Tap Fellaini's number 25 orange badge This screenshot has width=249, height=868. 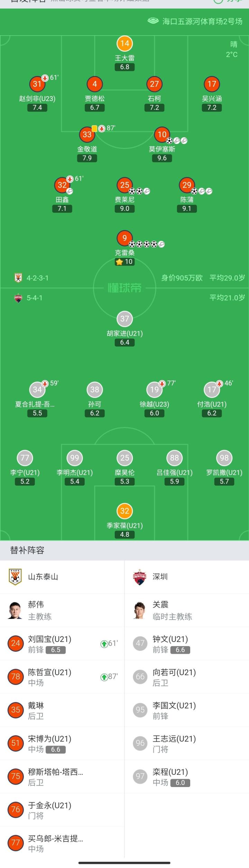[124, 185]
